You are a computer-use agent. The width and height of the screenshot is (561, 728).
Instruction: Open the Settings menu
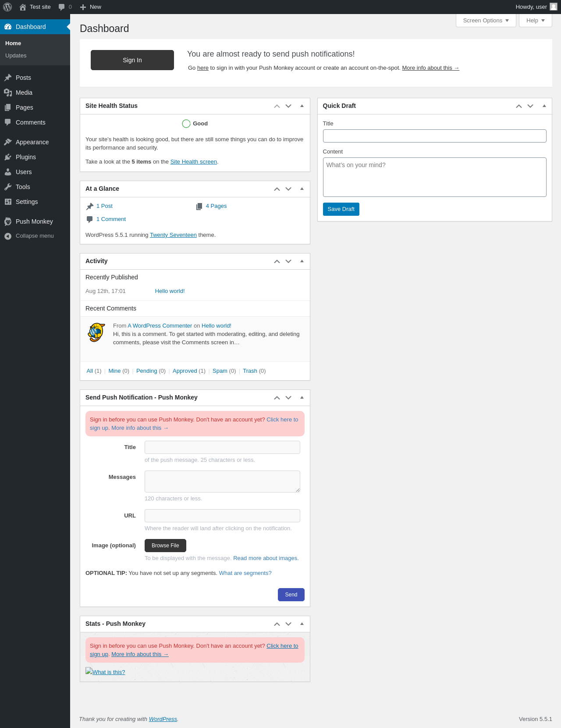(35, 202)
